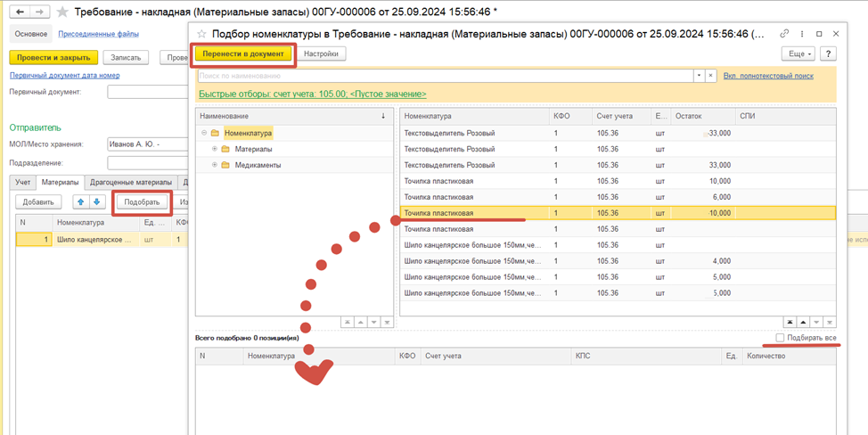
Task: Click Добавить in the Материалы tab
Action: coord(37,202)
